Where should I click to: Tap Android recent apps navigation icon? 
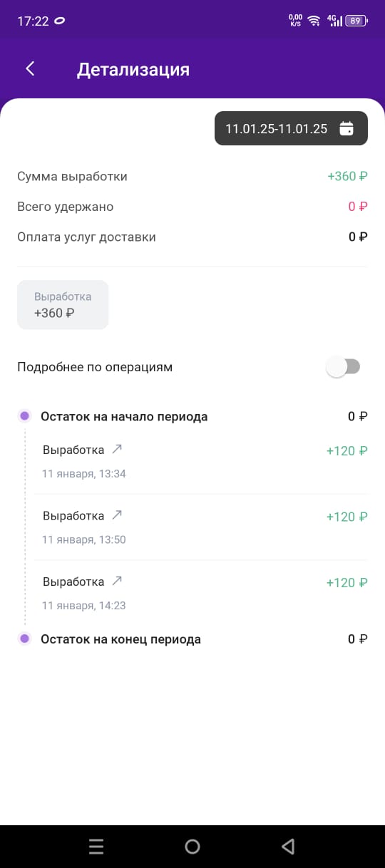coord(96,846)
